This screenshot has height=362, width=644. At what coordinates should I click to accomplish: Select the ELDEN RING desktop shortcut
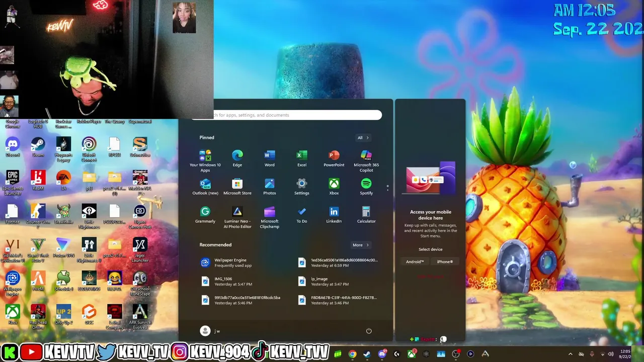[89, 281]
